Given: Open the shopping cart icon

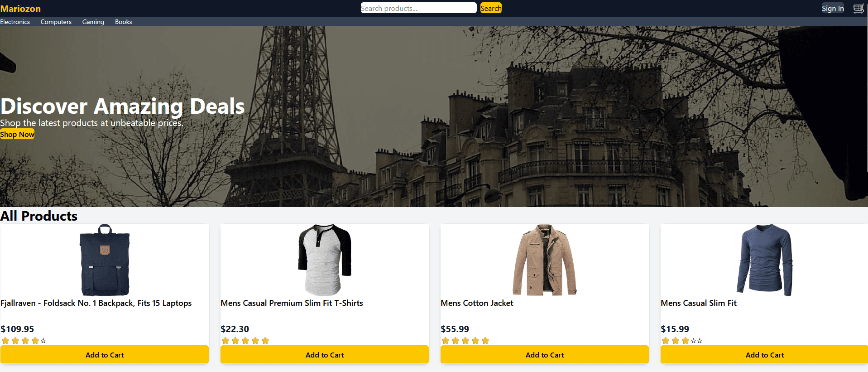Looking at the screenshot, I should pos(858,9).
